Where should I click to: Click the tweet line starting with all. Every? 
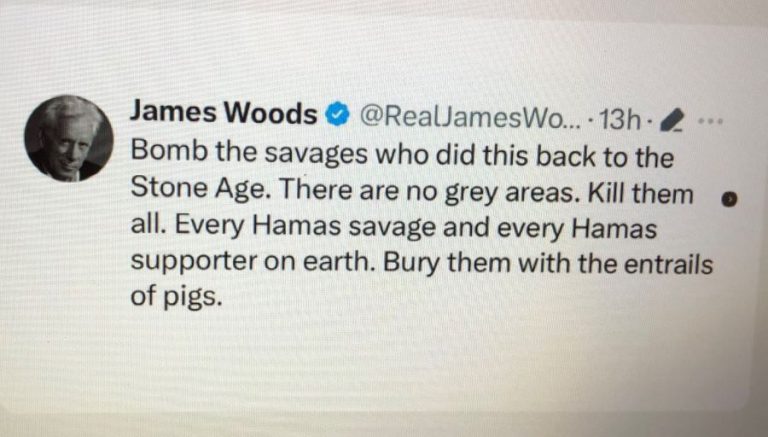click(x=393, y=227)
